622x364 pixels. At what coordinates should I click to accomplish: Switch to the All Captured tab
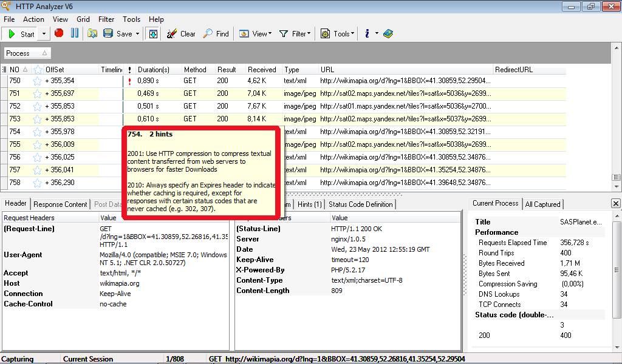(542, 204)
